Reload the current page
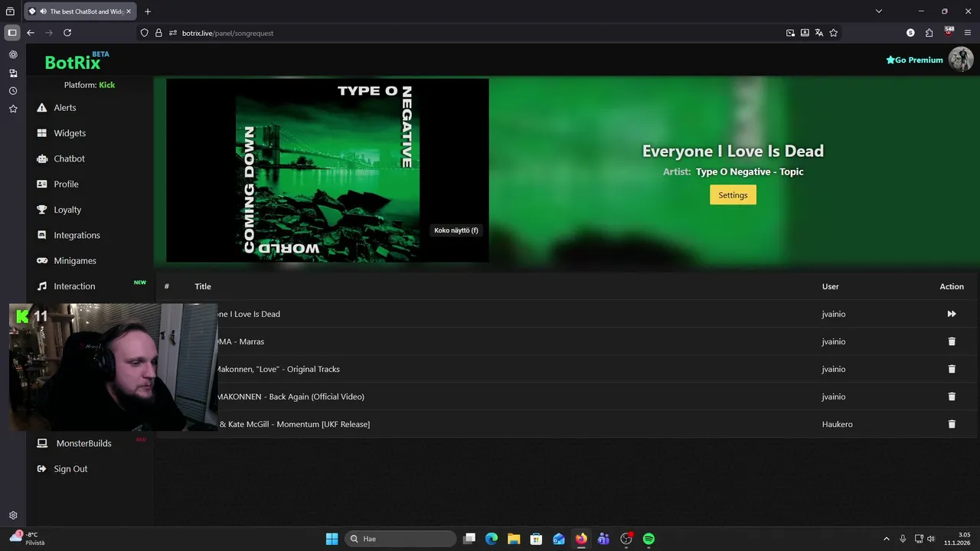Viewport: 980px width, 551px height. click(x=67, y=33)
